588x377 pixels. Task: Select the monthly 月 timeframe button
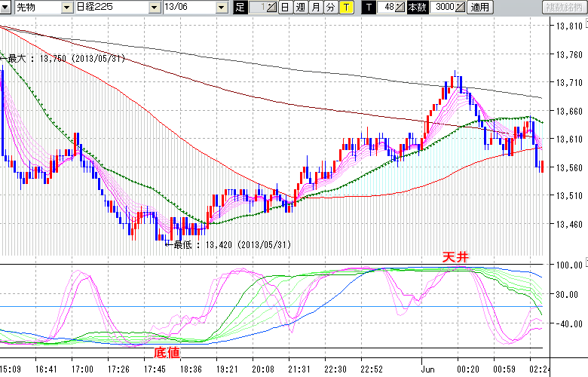coord(315,8)
